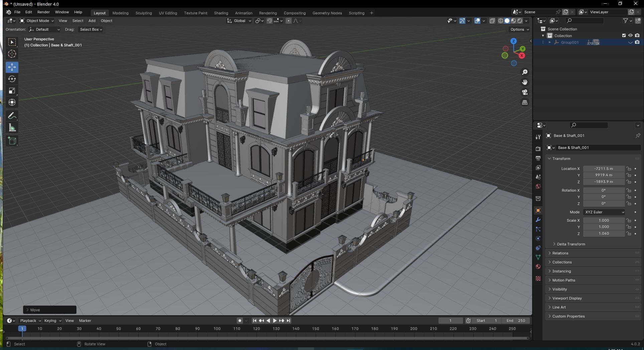The height and width of the screenshot is (350, 644).
Task: Open rotation Mode XYZ Euler dropdown
Action: coord(604,212)
